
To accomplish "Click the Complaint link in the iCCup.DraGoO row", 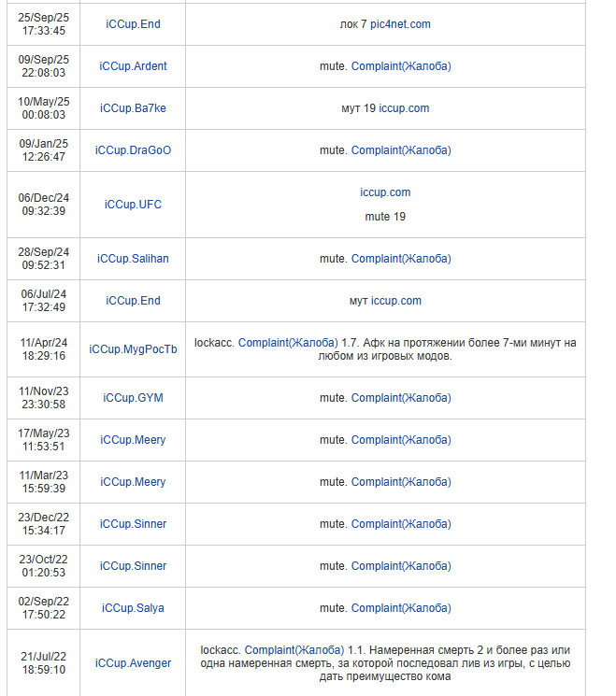I will 401,150.
